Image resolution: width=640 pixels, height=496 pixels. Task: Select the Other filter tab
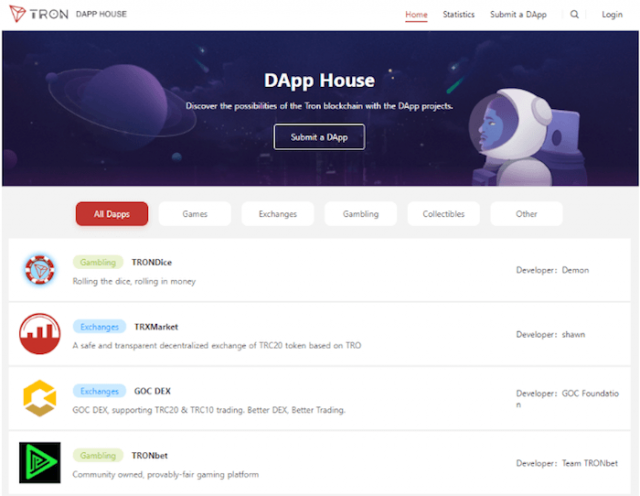coord(526,214)
